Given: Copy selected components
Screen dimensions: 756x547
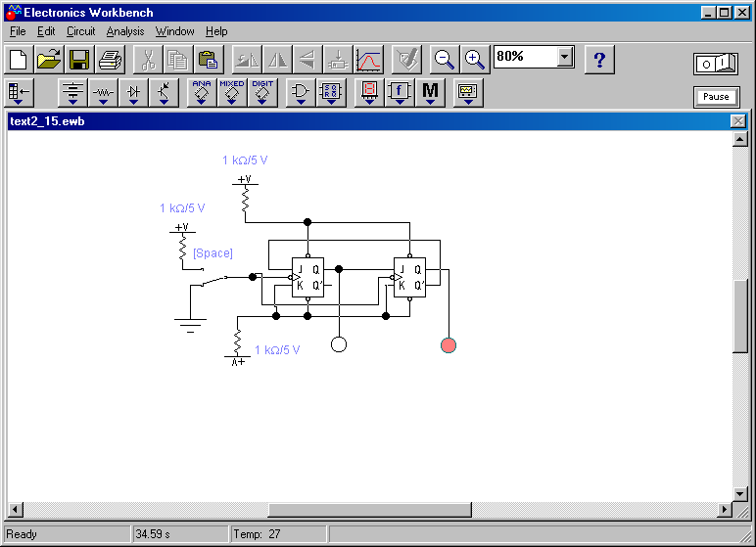Looking at the screenshot, I should (x=178, y=60).
